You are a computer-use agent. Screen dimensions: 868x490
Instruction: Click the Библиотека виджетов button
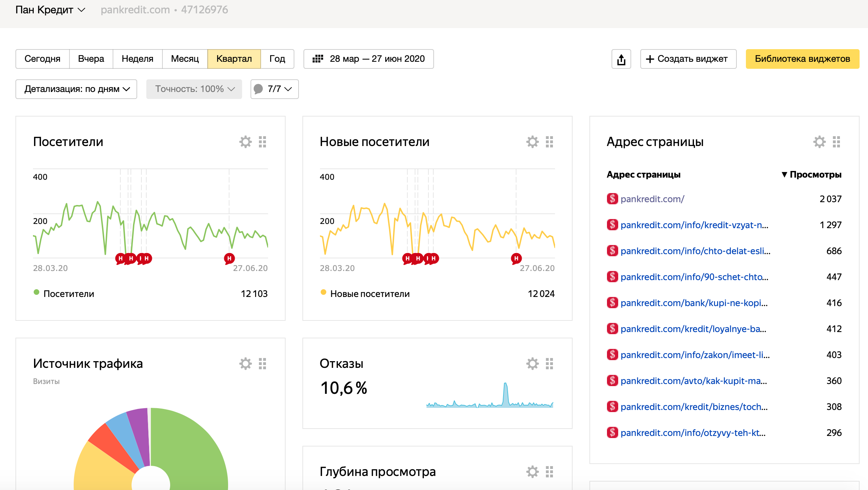[802, 59]
